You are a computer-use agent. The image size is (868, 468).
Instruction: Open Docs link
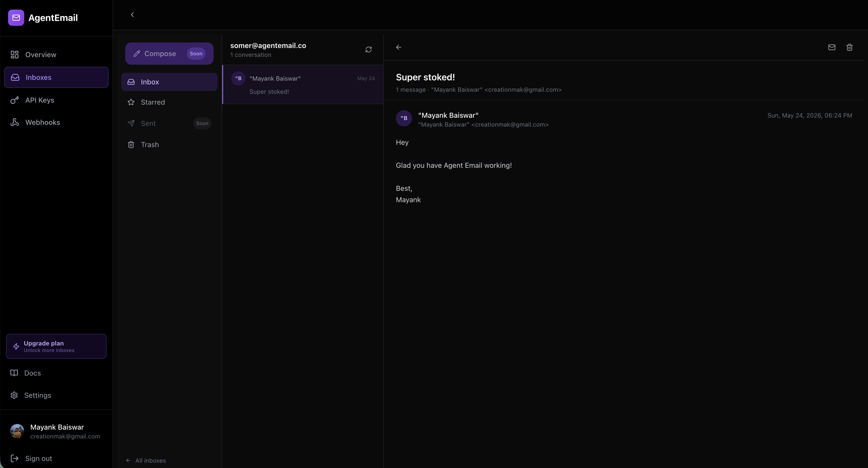point(56,373)
